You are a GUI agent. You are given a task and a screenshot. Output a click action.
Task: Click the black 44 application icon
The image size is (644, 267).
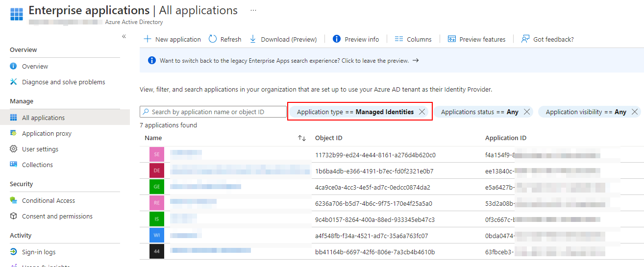pyautogui.click(x=157, y=251)
